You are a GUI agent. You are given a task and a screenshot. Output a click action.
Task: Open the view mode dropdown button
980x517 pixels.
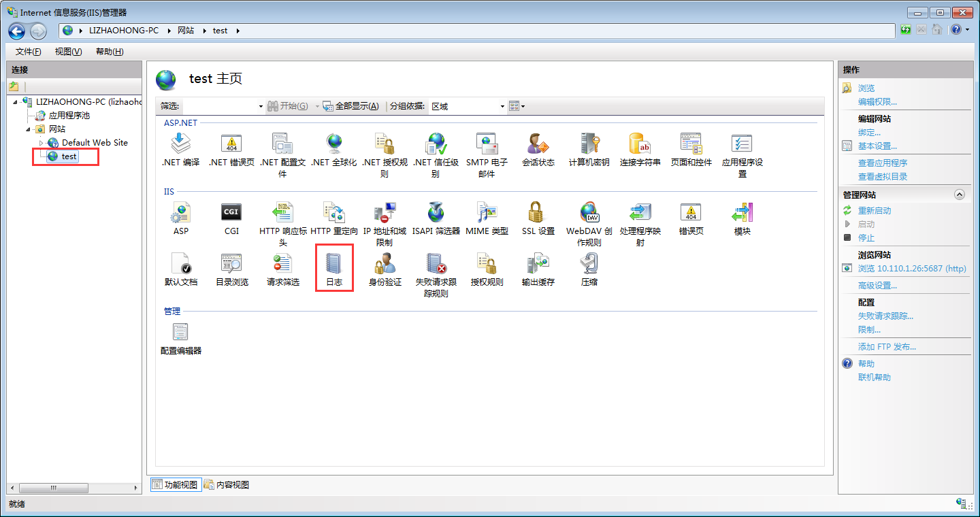[517, 106]
